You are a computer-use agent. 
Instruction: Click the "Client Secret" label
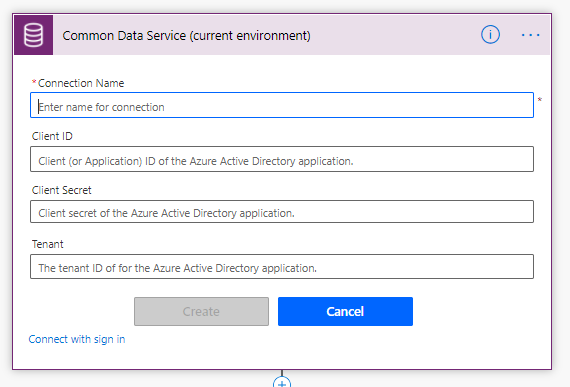coord(61,190)
